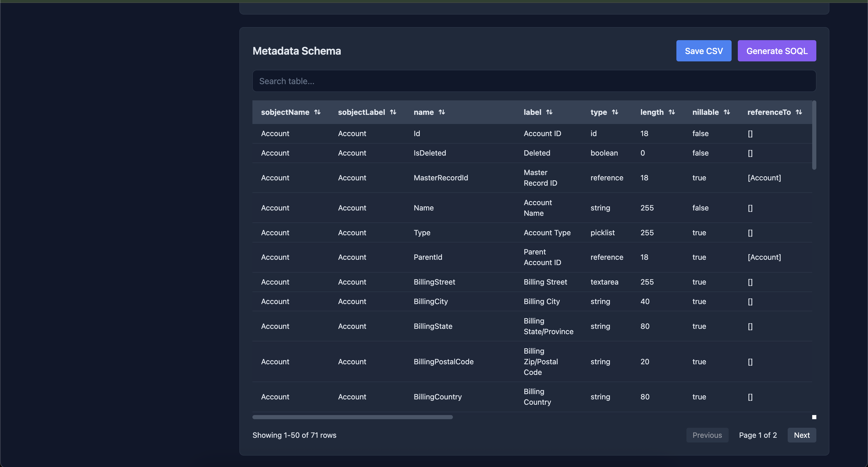The width and height of the screenshot is (868, 467).
Task: Click Save CSV button
Action: (x=704, y=51)
